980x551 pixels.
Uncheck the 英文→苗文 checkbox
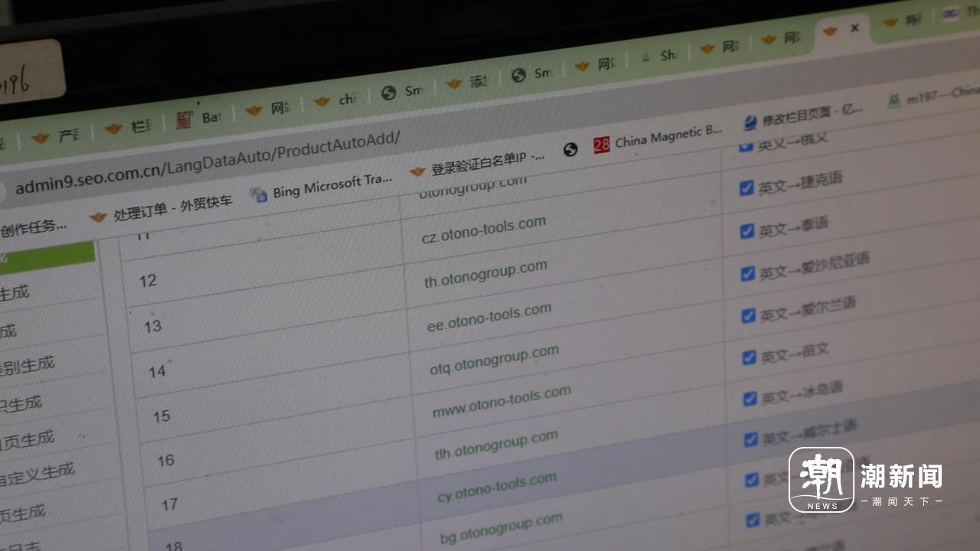pos(750,357)
